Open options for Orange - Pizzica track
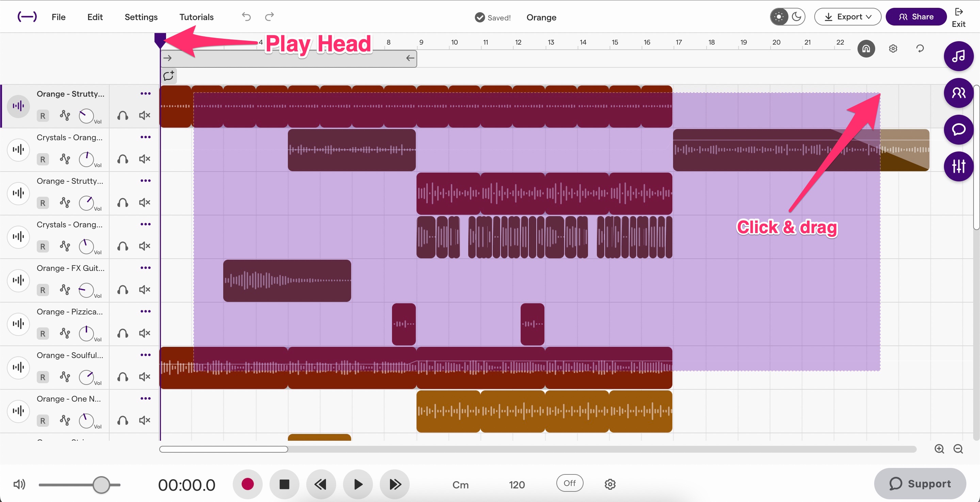 (x=145, y=311)
